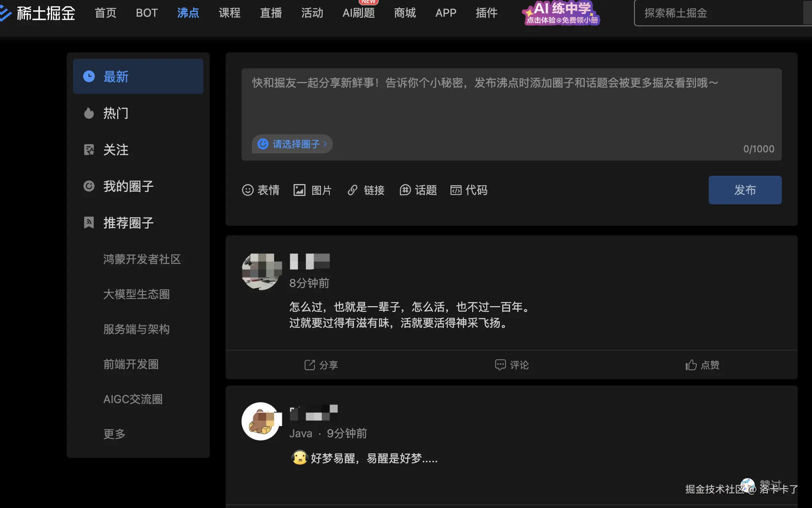Click the 9分钟前 timestamp
The height and width of the screenshot is (508, 812).
point(347,433)
